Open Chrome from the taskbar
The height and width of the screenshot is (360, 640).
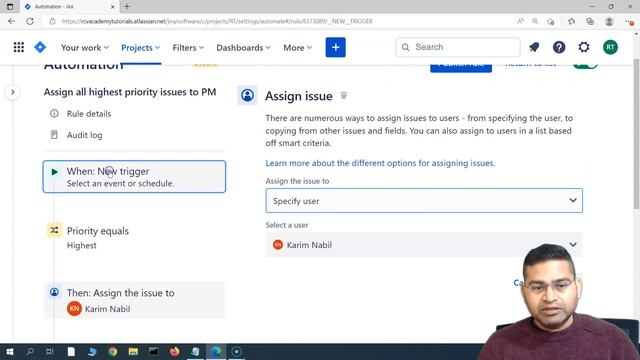click(x=113, y=351)
